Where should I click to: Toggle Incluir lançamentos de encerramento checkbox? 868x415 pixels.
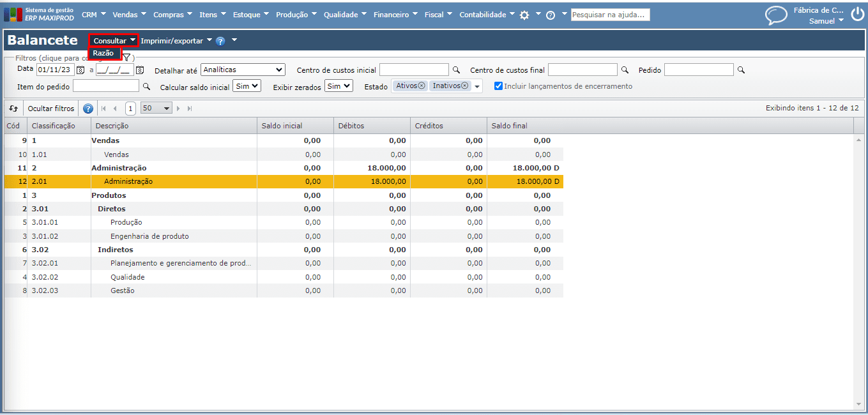point(498,86)
